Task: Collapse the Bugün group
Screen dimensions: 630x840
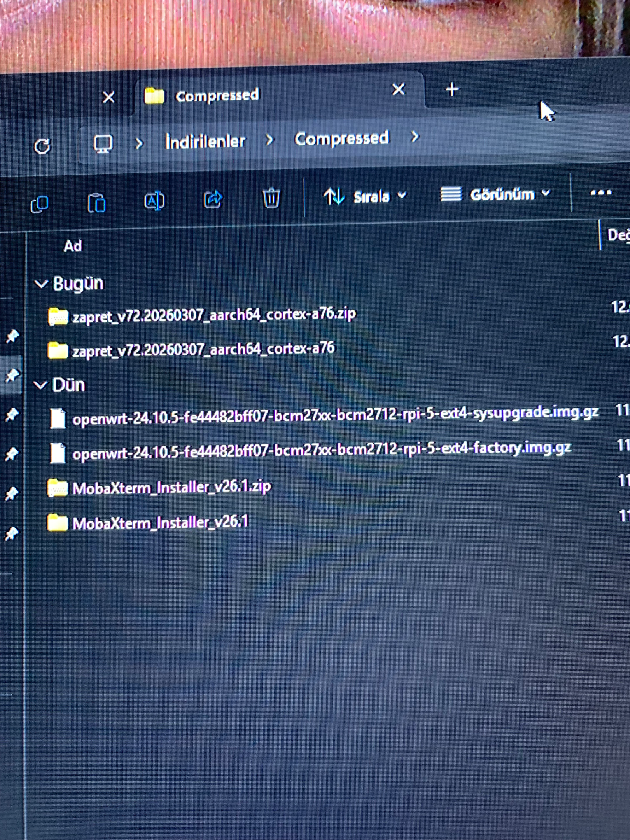Action: (x=41, y=284)
